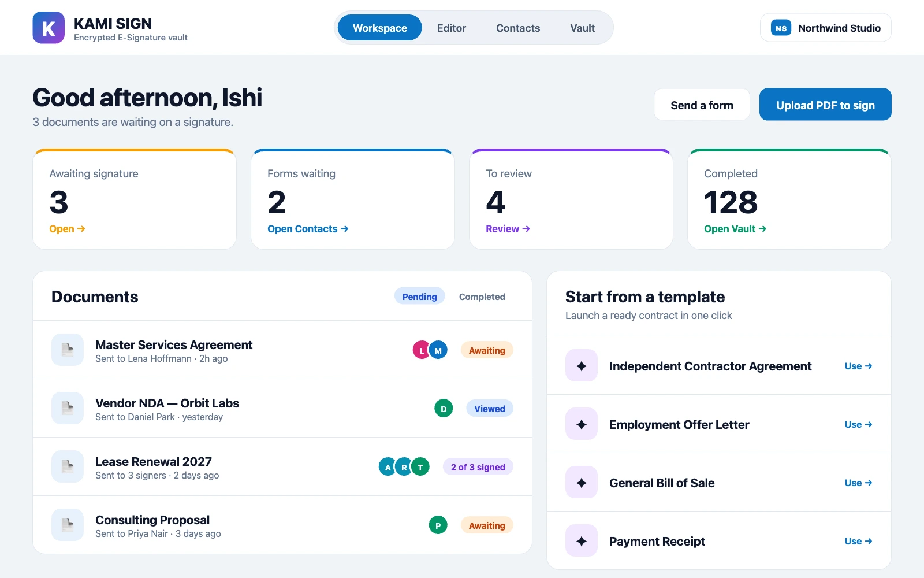Click the Send a form button

702,105
